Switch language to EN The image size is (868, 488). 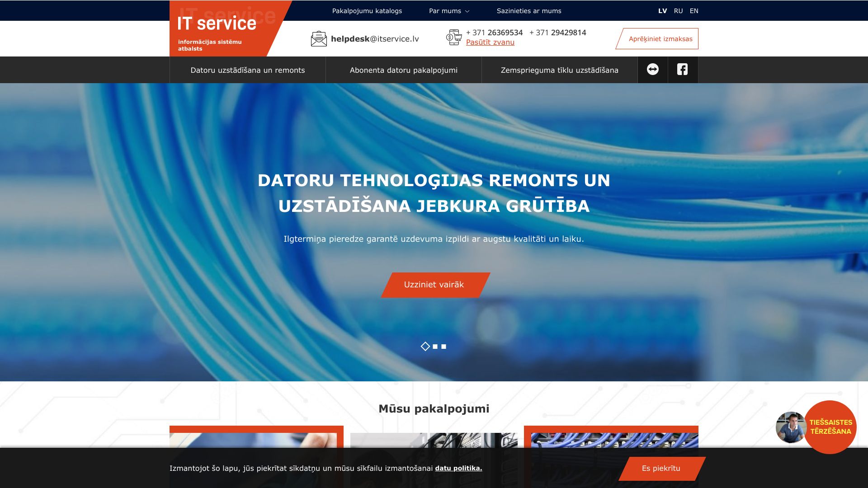(x=694, y=11)
